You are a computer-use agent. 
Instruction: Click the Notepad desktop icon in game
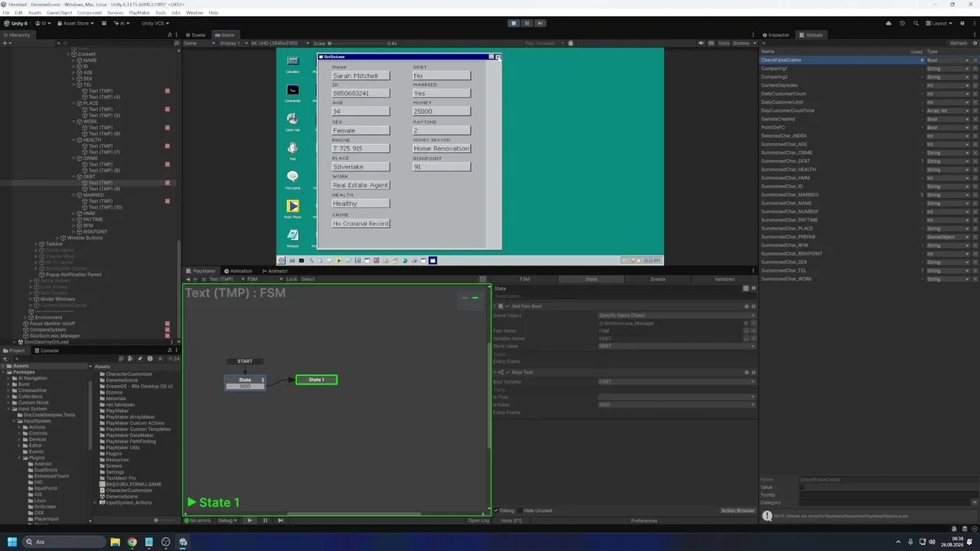pos(292,237)
